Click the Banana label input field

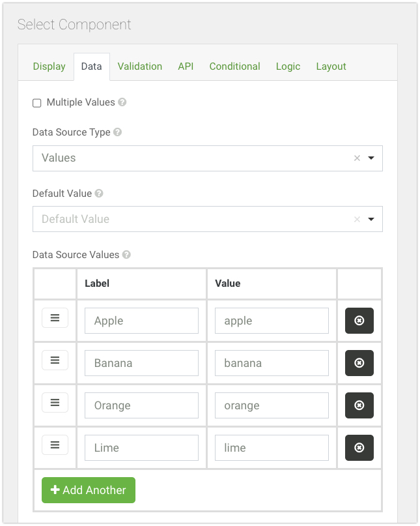(141, 363)
